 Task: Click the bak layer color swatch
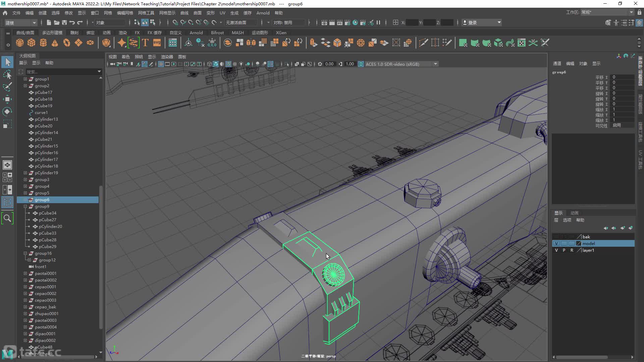click(x=579, y=237)
